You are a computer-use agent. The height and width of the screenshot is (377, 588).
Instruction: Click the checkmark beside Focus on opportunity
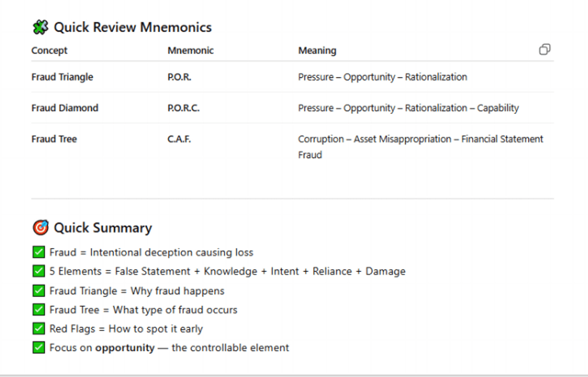39,348
